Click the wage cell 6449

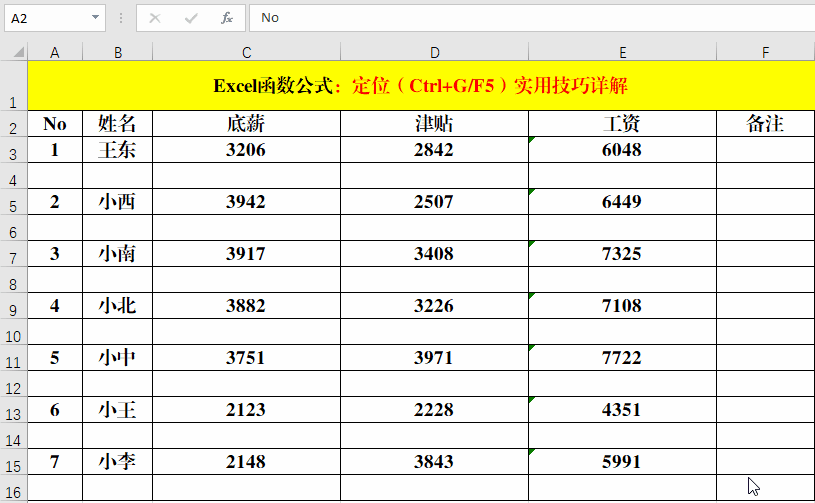[x=623, y=202]
